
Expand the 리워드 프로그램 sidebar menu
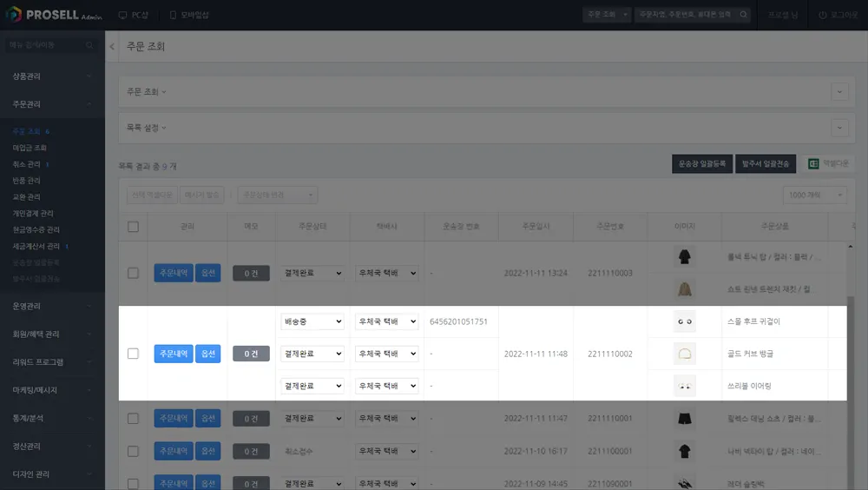point(52,362)
